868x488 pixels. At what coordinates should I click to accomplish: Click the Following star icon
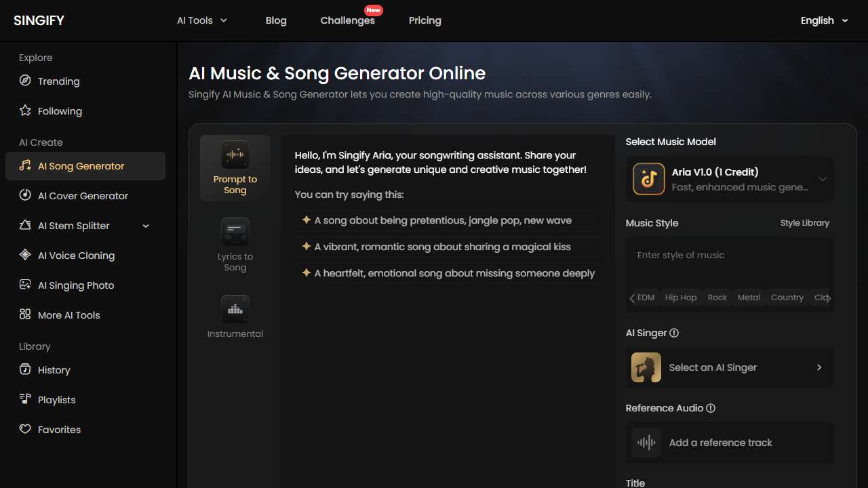[x=25, y=110]
